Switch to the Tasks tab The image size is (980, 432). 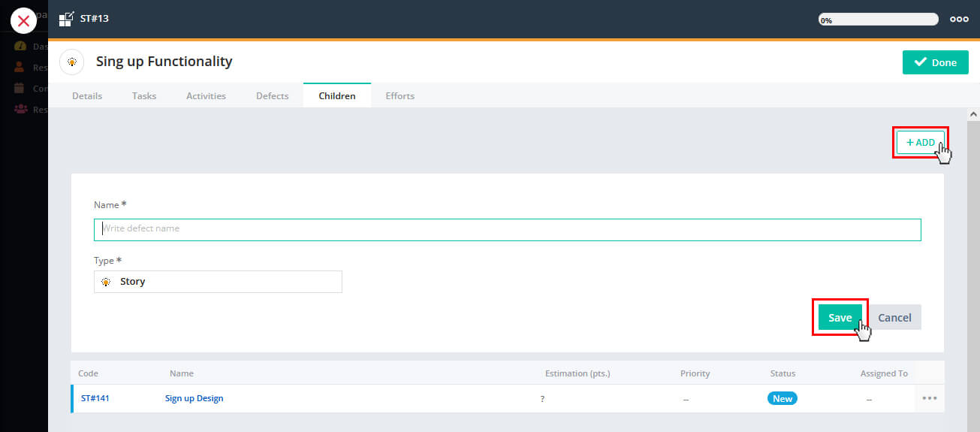click(144, 95)
